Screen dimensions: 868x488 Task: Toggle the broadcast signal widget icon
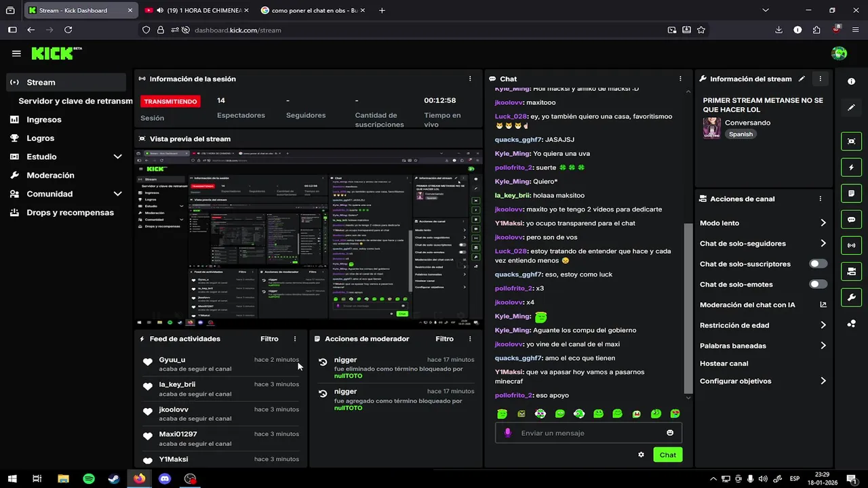coord(851,245)
